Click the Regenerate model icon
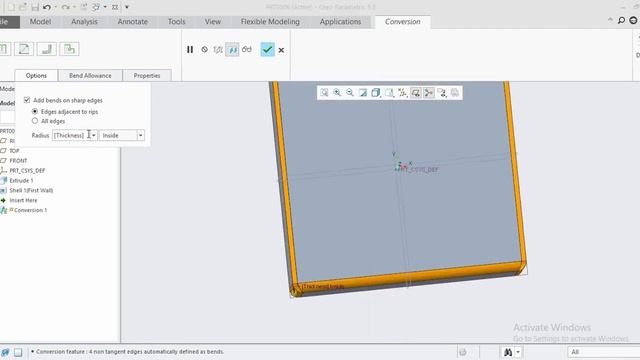The image size is (640, 360). click(84, 7)
